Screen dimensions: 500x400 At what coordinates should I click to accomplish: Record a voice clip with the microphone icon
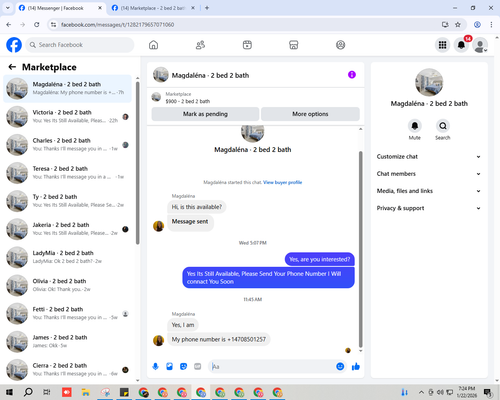coord(155,367)
